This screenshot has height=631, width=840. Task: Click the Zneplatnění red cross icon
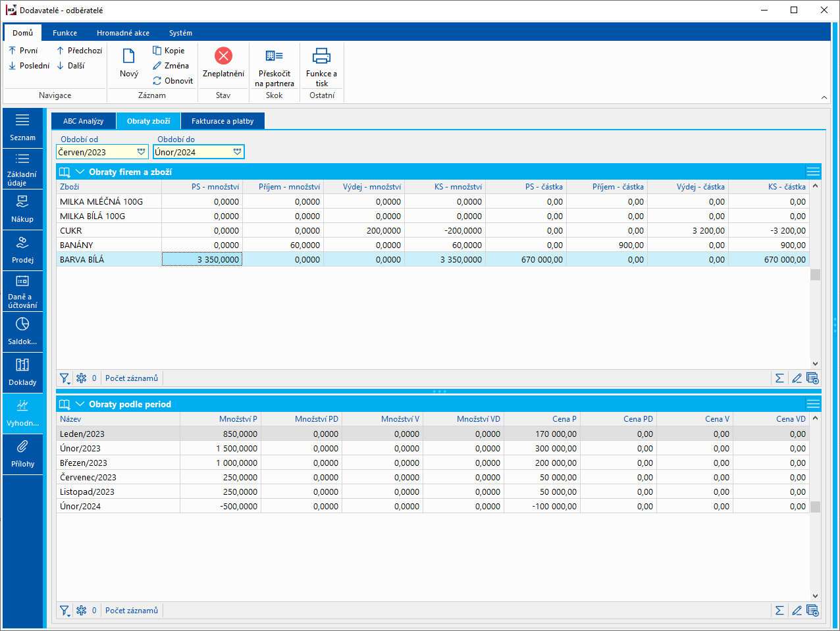(223, 57)
